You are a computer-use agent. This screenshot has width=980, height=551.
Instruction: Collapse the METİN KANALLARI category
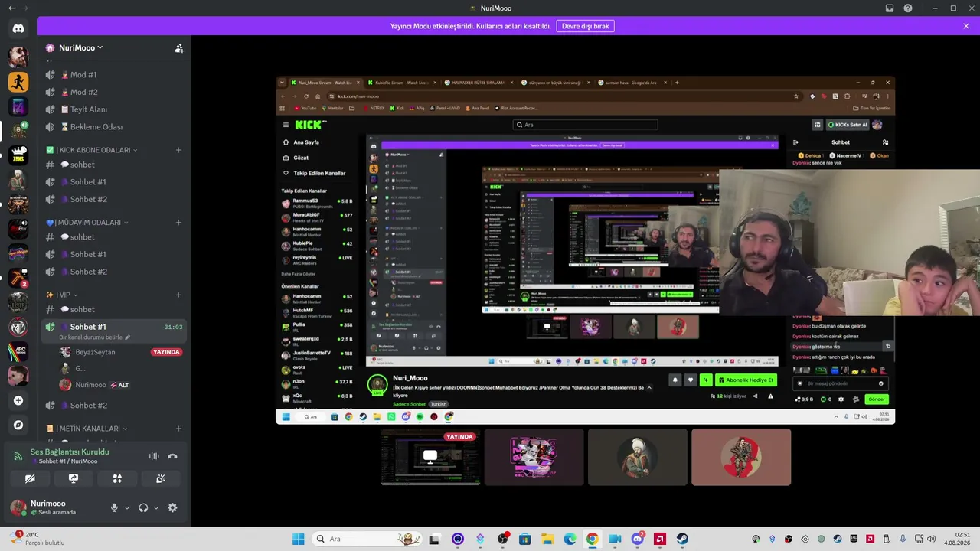pyautogui.click(x=87, y=429)
